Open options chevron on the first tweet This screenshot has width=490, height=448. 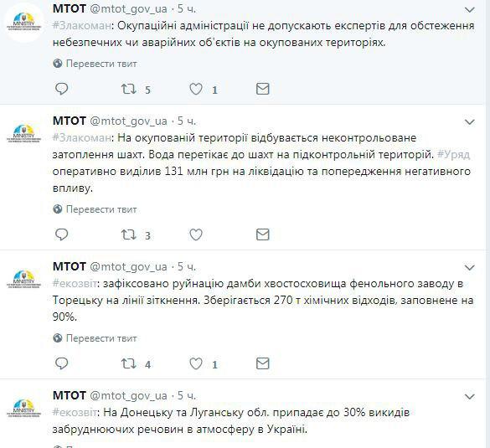click(x=470, y=10)
